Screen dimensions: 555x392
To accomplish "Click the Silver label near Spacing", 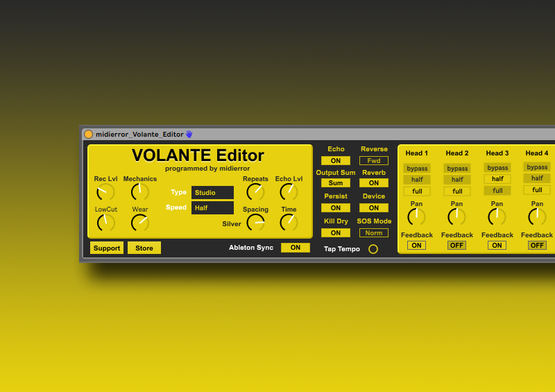I will pyautogui.click(x=232, y=224).
